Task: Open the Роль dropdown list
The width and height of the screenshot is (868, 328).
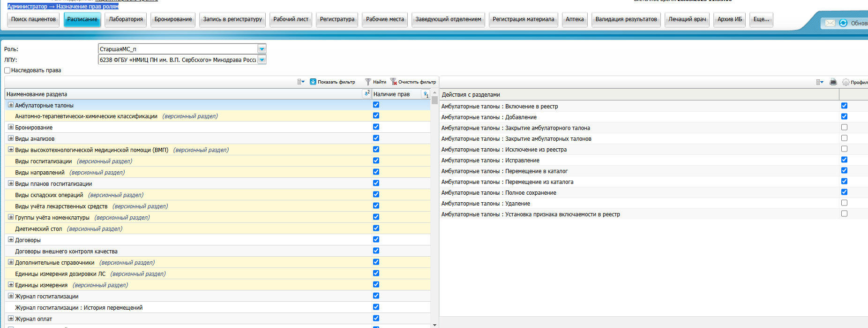Action: (x=262, y=49)
